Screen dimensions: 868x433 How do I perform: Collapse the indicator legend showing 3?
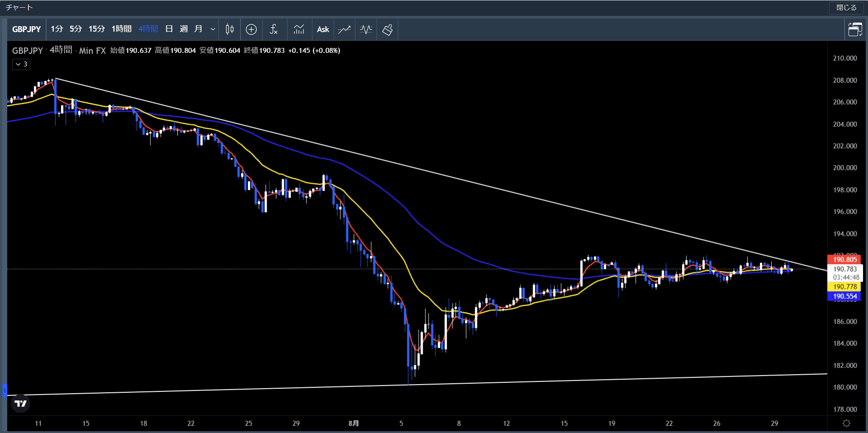coord(21,64)
